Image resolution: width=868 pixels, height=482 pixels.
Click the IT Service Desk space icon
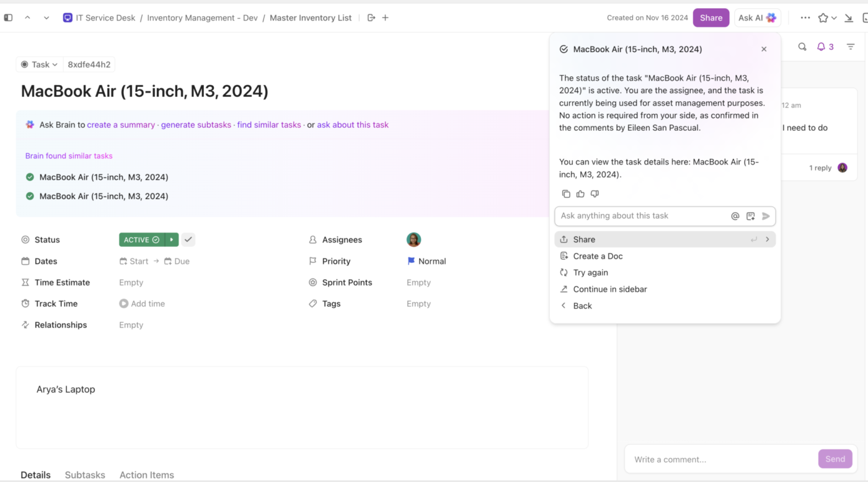pos(68,18)
